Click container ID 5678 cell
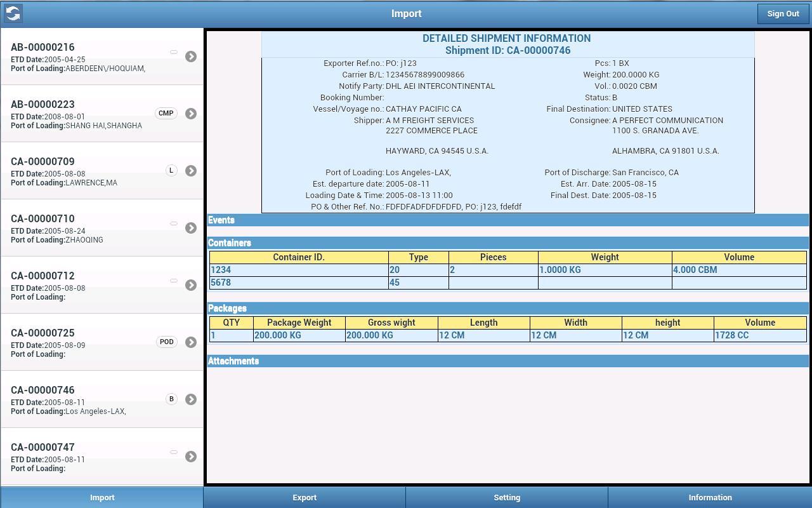Viewport: 812px width, 508px height. pos(299,283)
